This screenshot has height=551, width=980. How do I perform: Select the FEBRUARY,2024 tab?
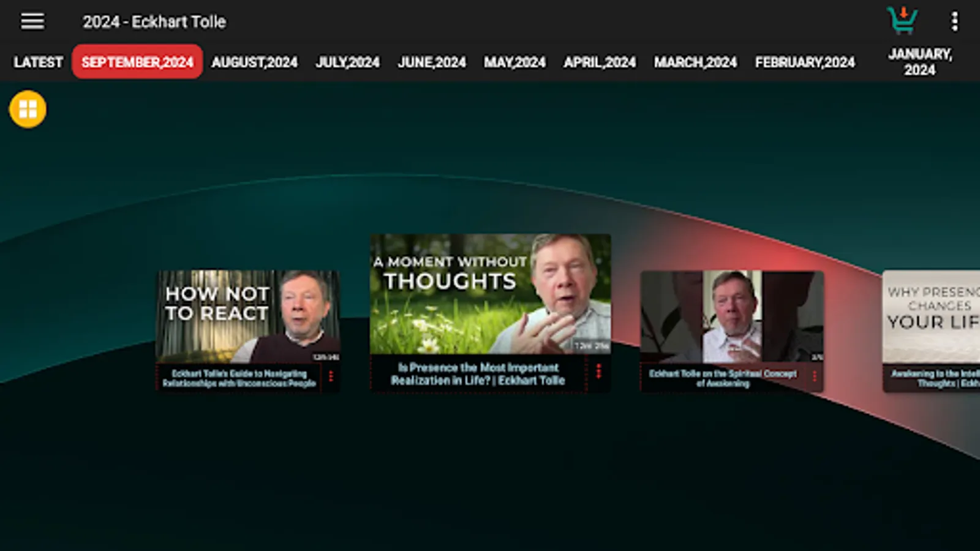click(805, 62)
